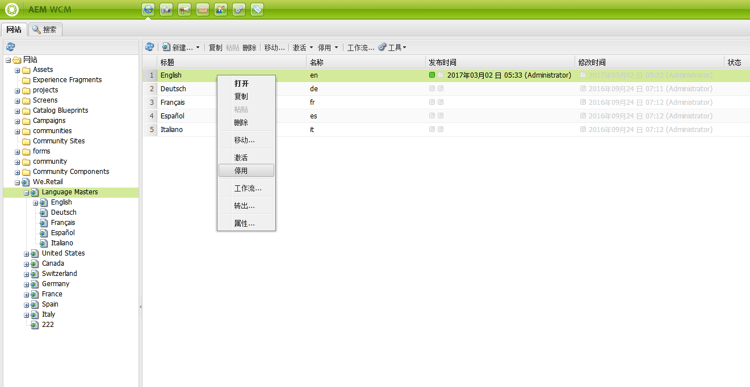The width and height of the screenshot is (750, 387).
Task: Choose 复制 from the context menu
Action: point(246,97)
